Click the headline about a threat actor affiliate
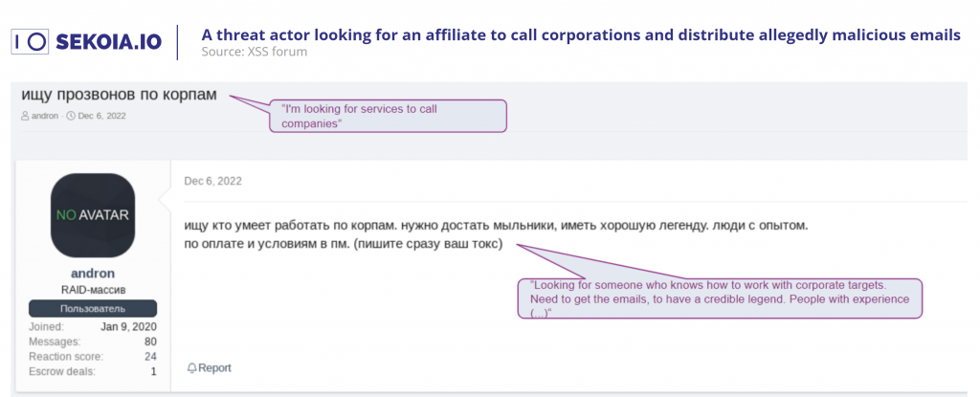Viewport: 980px width, 397px height. coord(581,35)
